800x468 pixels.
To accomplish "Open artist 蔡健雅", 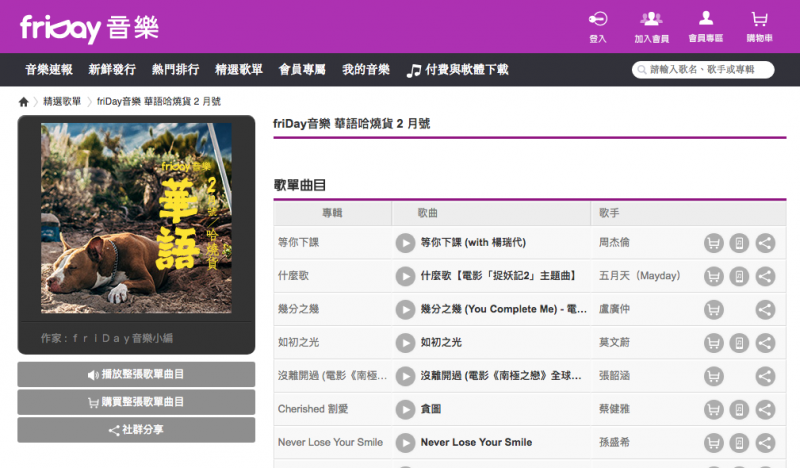I will (614, 409).
